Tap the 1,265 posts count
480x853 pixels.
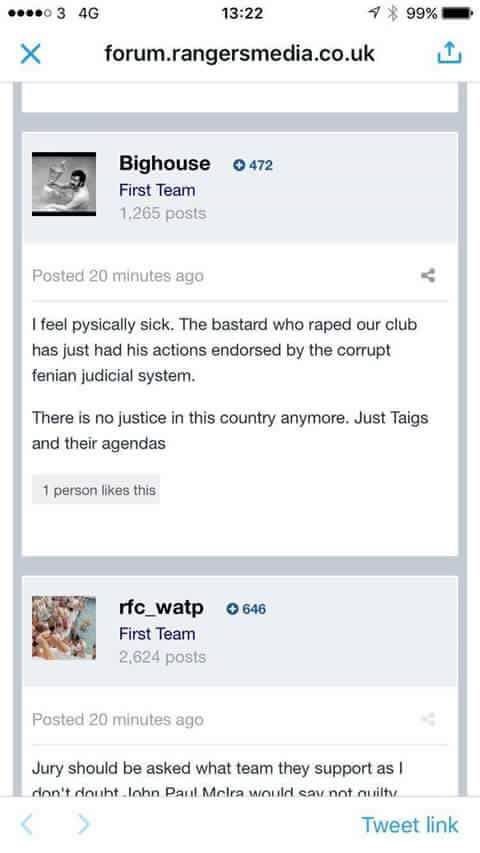pos(163,213)
